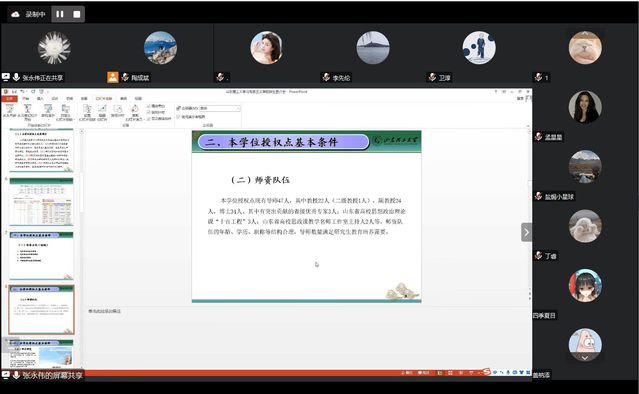Select the teaching-staff slide thumbnail with orange border
Viewport: 639px width, 394px height.
click(x=42, y=310)
